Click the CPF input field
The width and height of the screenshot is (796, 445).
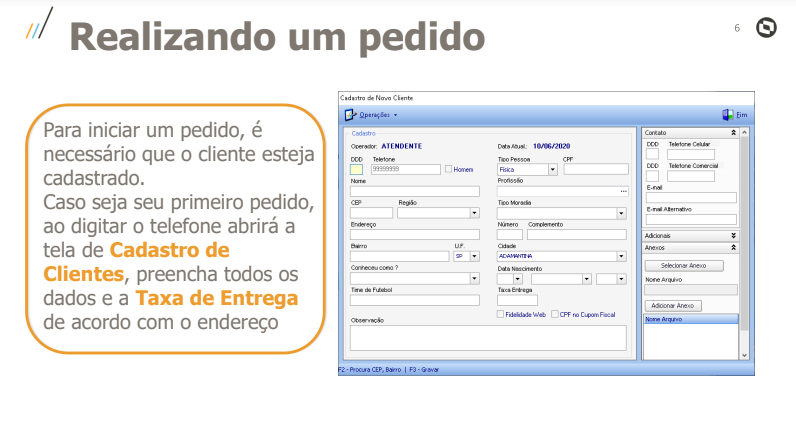(596, 169)
